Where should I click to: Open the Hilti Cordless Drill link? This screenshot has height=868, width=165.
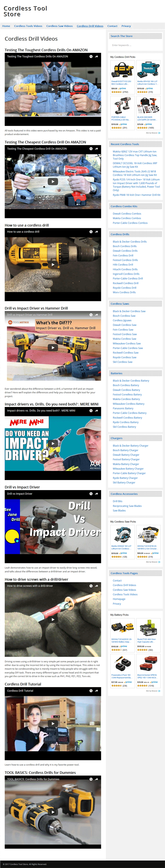123,264
